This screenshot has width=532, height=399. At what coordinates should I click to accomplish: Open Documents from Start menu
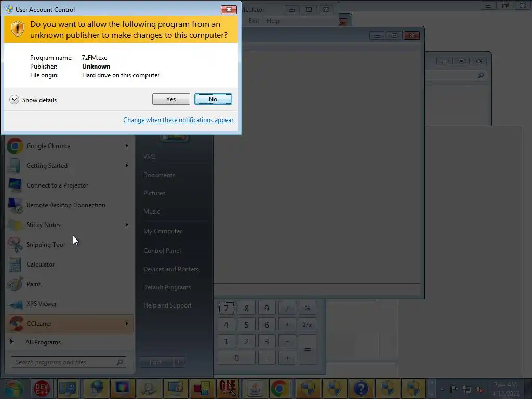pyautogui.click(x=159, y=175)
